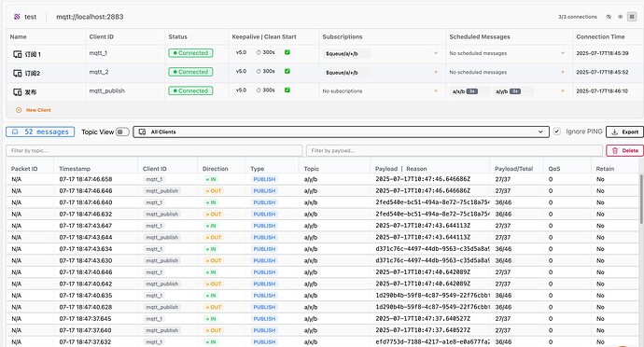This screenshot has width=644, height=347.
Task: Click the device icon beside client 发布
Action: 17,92
